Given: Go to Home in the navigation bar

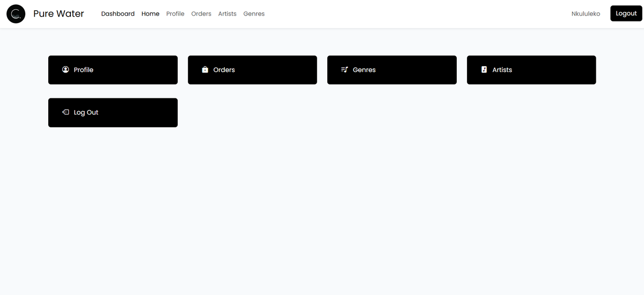Looking at the screenshot, I should pyautogui.click(x=150, y=14).
